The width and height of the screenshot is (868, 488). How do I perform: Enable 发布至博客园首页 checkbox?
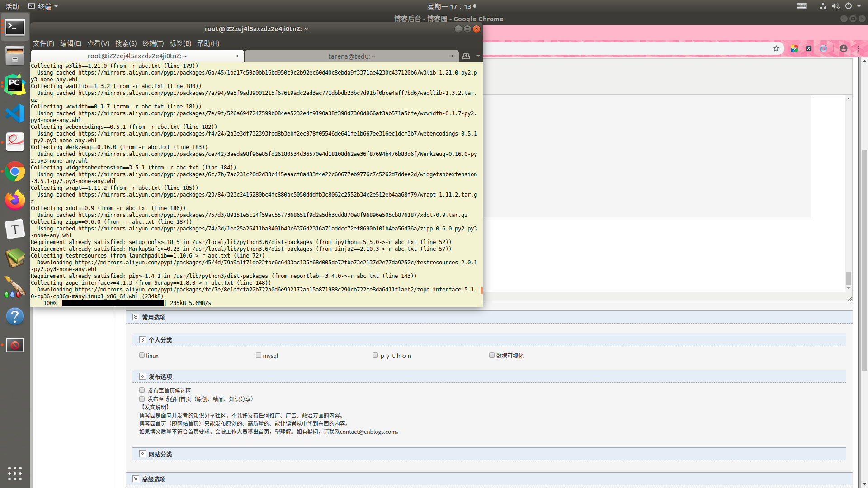coord(142,399)
